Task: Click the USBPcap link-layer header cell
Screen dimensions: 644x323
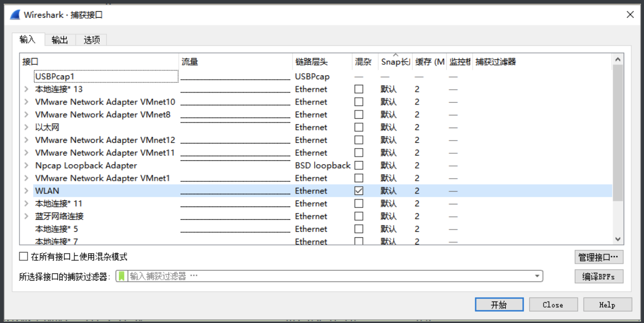Action: pyautogui.click(x=312, y=77)
